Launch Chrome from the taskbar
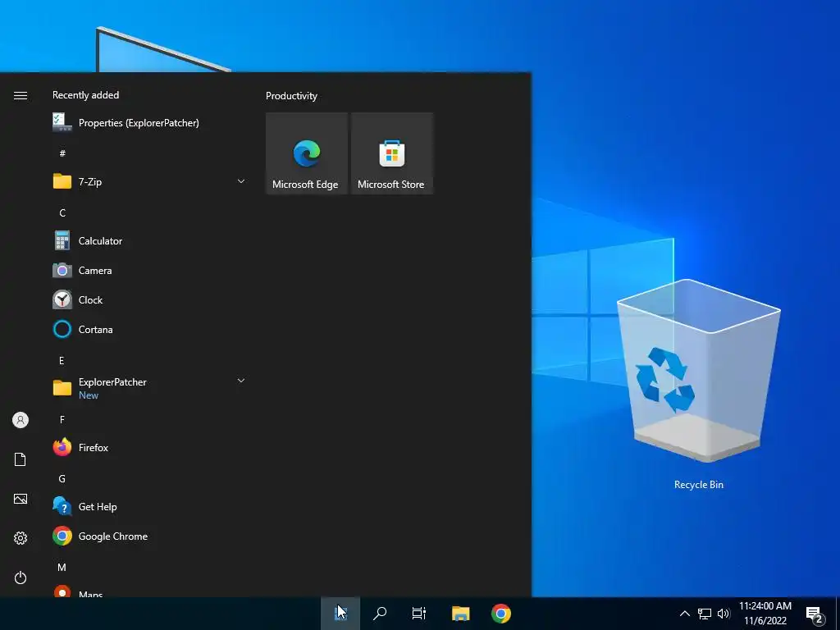The height and width of the screenshot is (630, 840). [501, 614]
